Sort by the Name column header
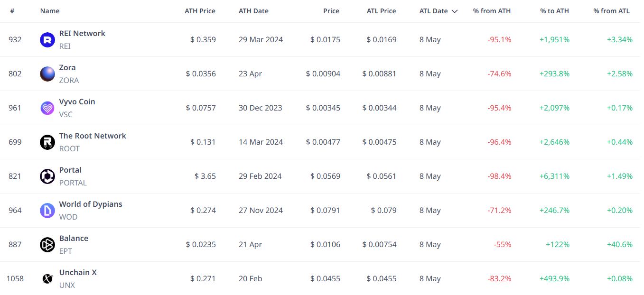This screenshot has width=644, height=295. [50, 11]
